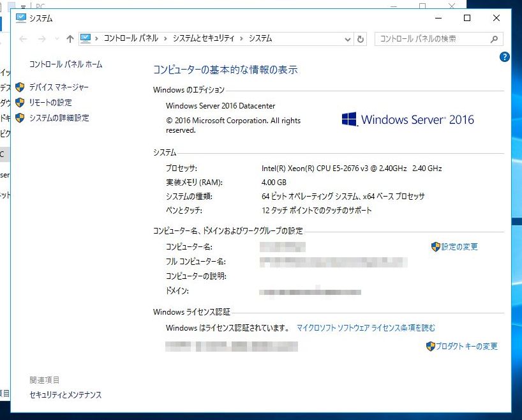Viewport: 522px width, 420px height.
Task: Refresh the System page
Action: (360, 40)
